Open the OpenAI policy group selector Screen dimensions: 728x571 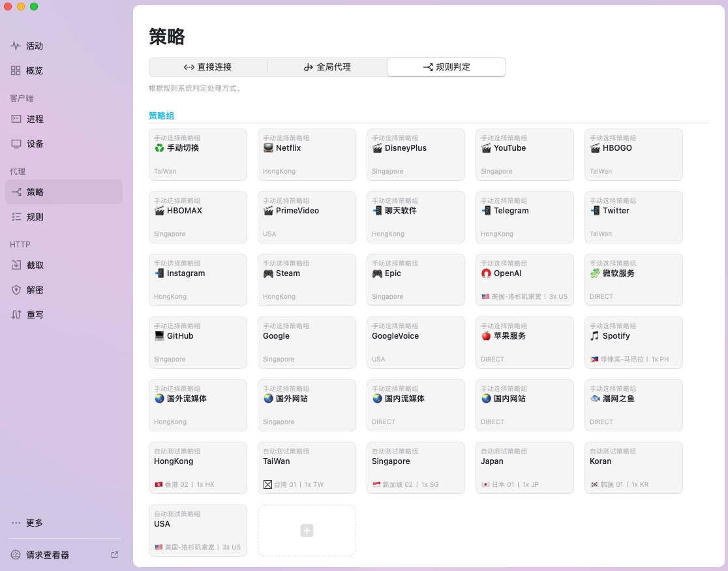pos(524,280)
